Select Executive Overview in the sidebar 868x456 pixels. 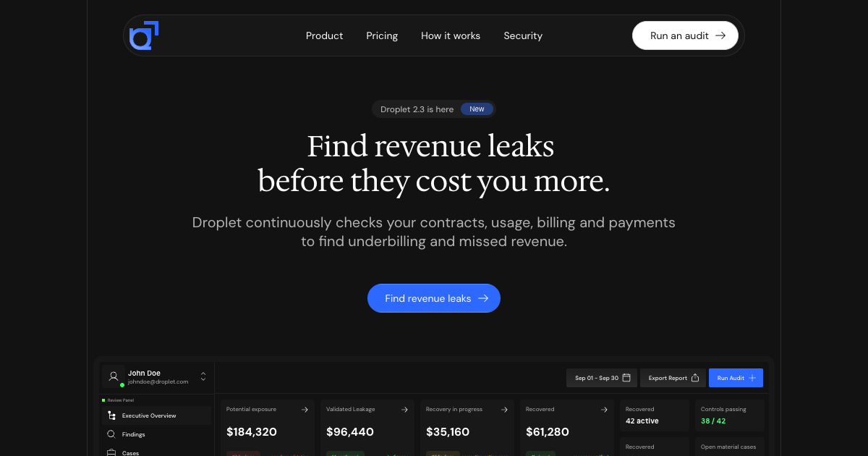coord(156,415)
